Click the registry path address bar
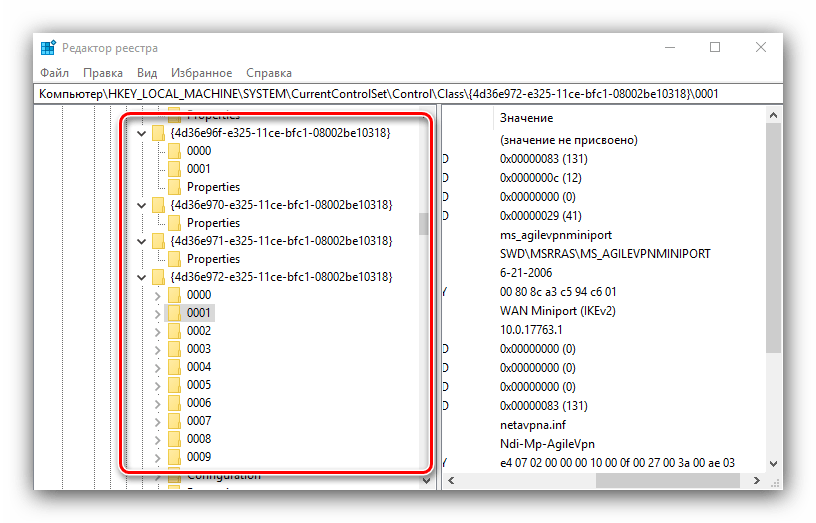The image size is (816, 523). point(400,93)
